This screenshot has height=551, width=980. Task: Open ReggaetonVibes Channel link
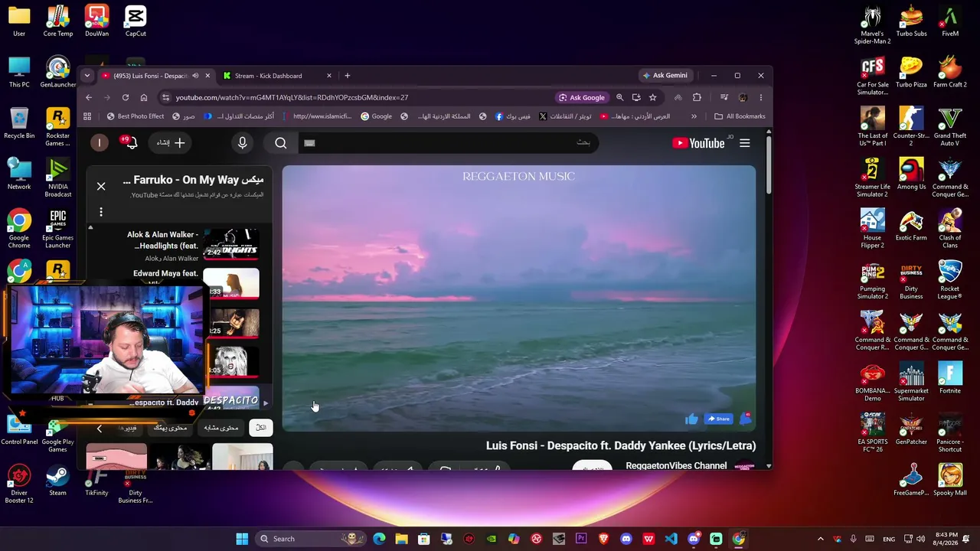click(x=676, y=465)
